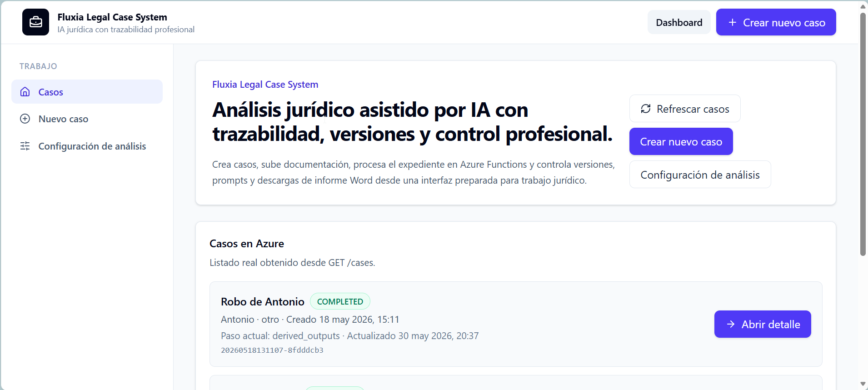Click the vertical scrollbar thumb
This screenshot has height=390, width=868.
click(x=863, y=134)
